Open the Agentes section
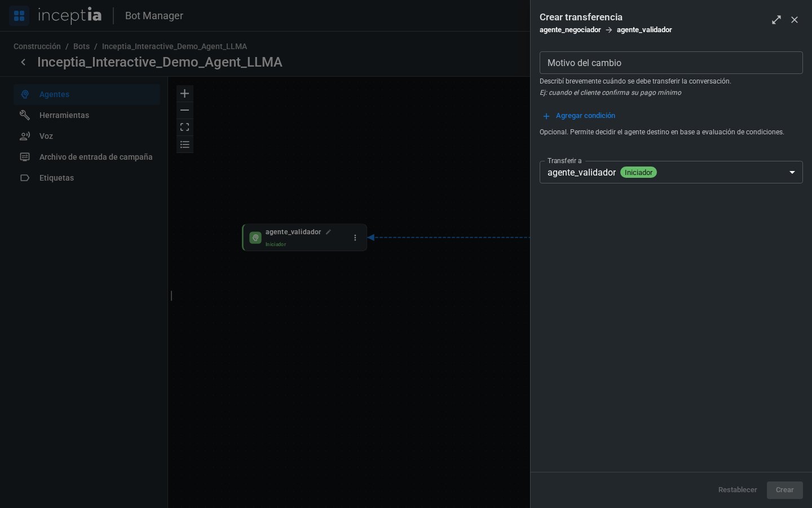 87,94
